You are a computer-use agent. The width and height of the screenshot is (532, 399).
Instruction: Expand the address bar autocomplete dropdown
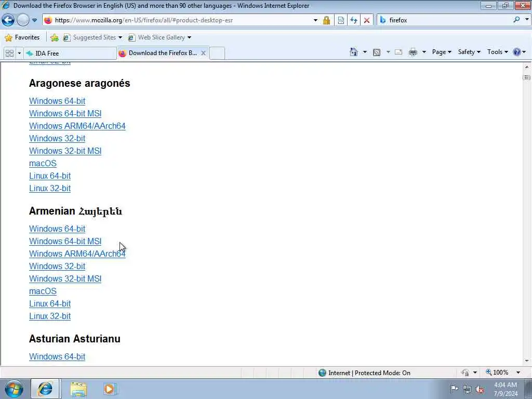pos(315,20)
